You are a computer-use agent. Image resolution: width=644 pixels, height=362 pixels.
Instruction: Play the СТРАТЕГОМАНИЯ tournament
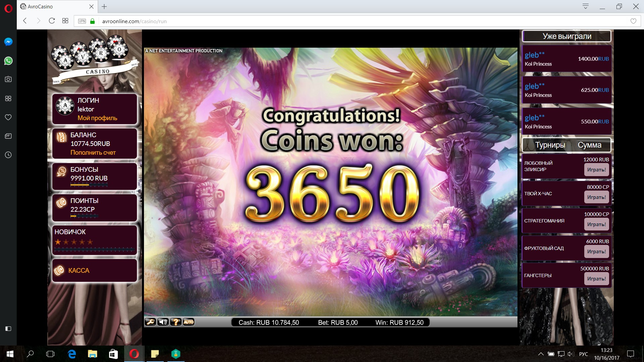pyautogui.click(x=596, y=224)
